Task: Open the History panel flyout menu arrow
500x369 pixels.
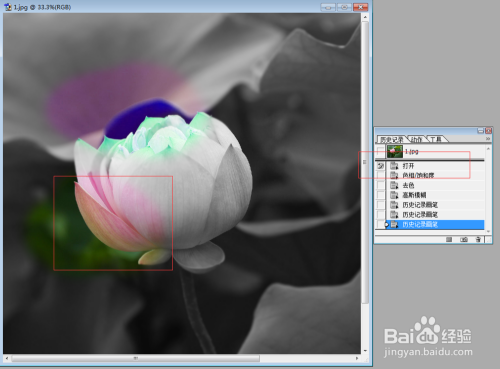Action: click(x=488, y=138)
